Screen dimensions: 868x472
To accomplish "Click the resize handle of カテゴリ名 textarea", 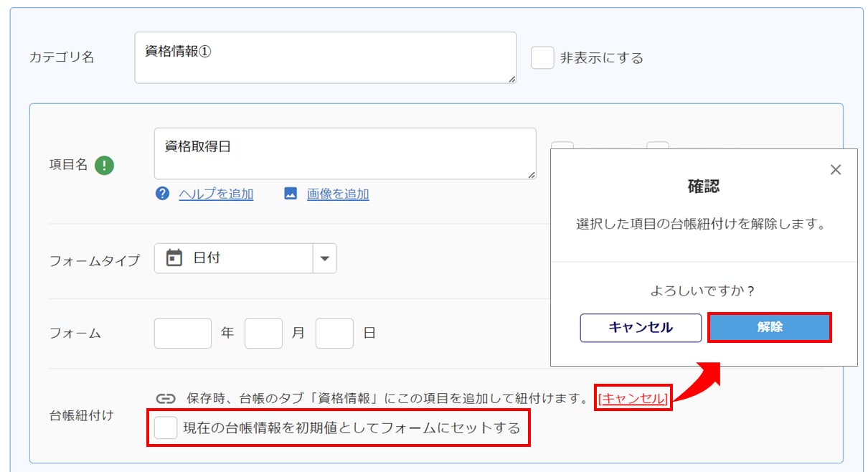I will pos(511,79).
